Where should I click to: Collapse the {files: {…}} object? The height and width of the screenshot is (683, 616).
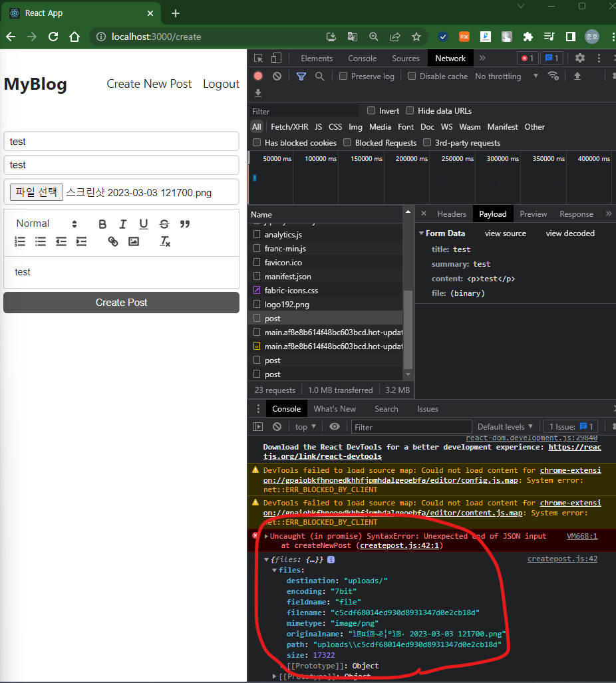tap(266, 560)
